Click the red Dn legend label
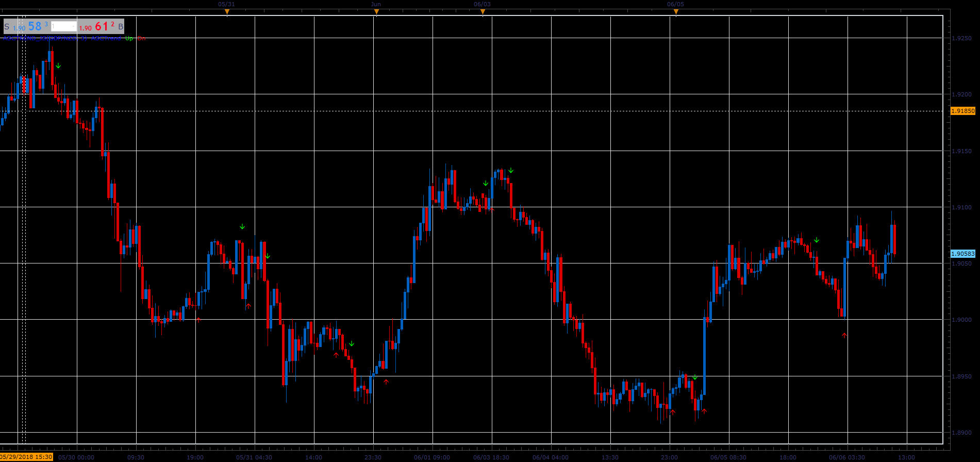This screenshot has height=462, width=980. [141, 38]
